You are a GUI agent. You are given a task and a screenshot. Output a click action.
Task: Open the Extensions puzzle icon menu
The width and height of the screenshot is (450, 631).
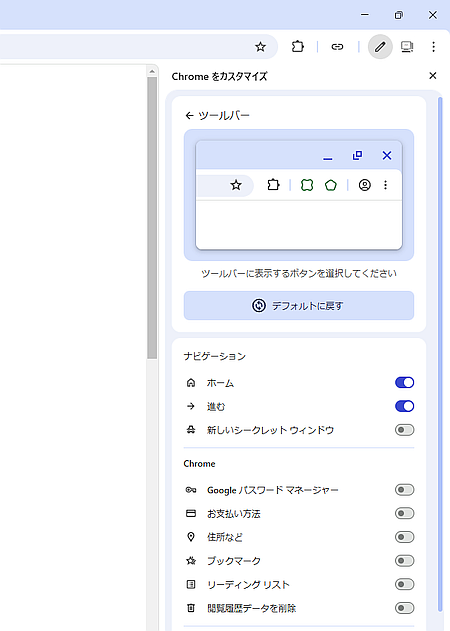[x=297, y=47]
